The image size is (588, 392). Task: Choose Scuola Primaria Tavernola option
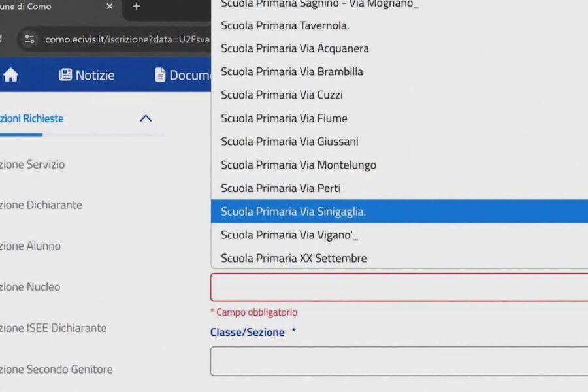pyautogui.click(x=399, y=25)
